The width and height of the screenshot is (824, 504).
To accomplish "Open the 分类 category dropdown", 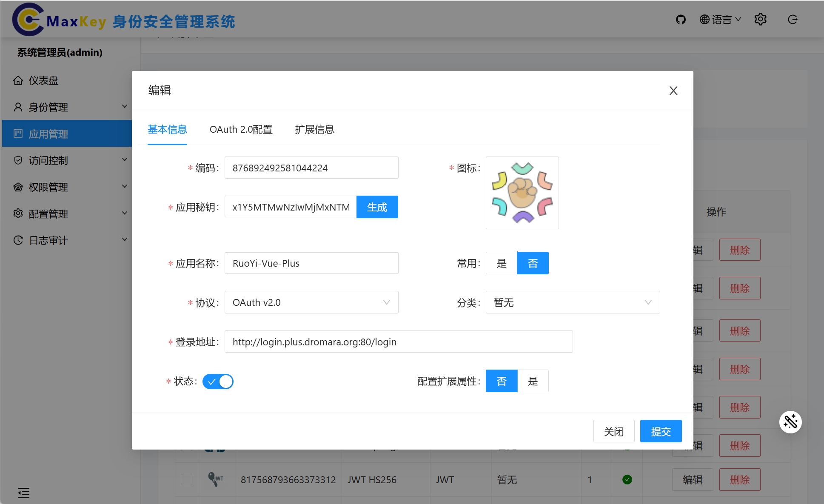I will (572, 302).
